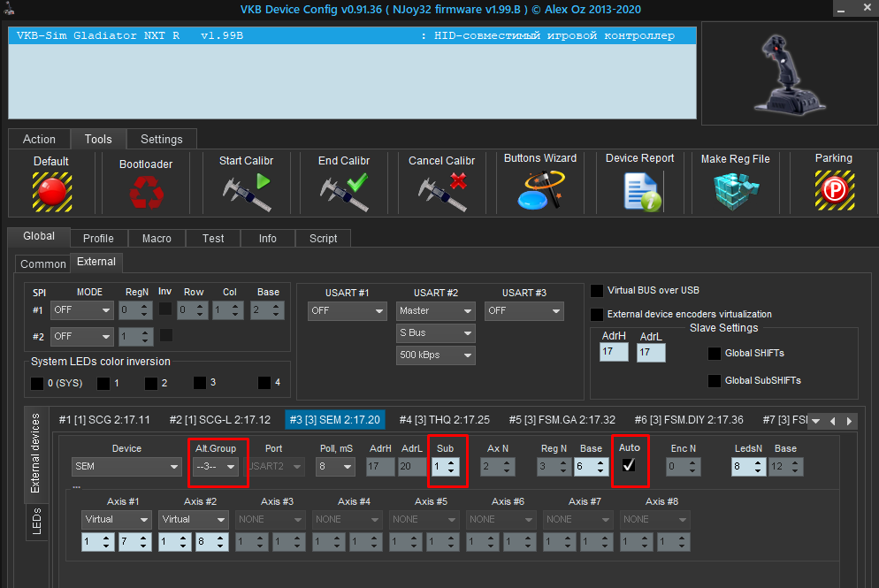The image size is (879, 588).
Task: Open the Macro tab
Action: coord(157,238)
